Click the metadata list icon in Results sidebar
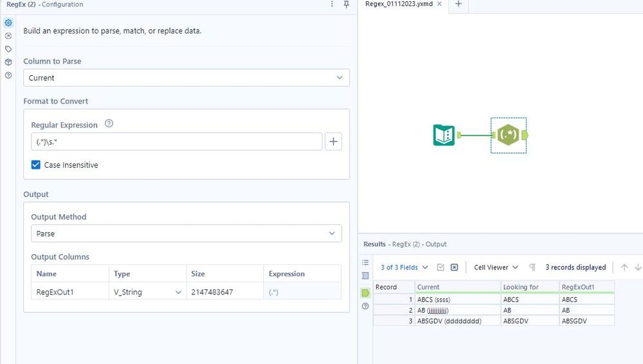Image resolution: width=643 pixels, height=364 pixels. [x=366, y=262]
